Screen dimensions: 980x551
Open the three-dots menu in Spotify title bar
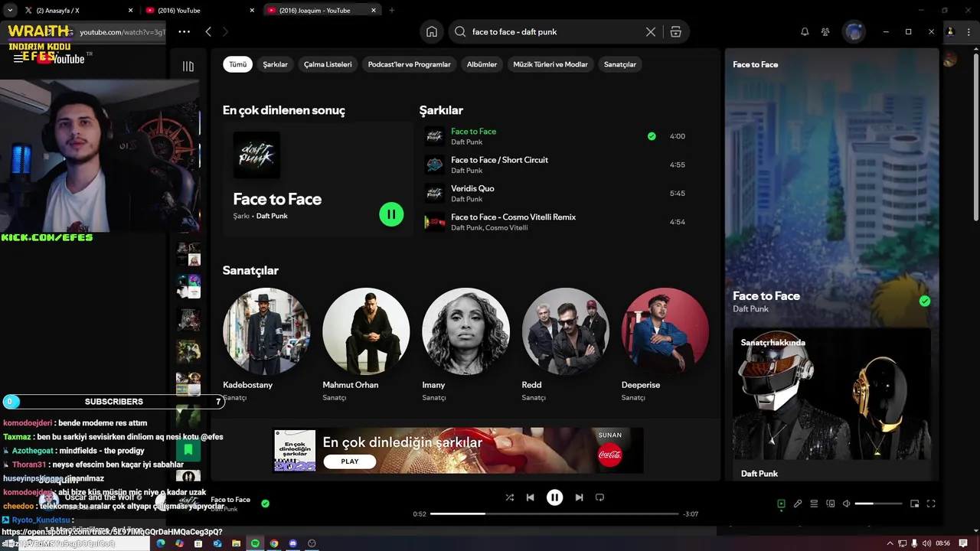click(184, 31)
